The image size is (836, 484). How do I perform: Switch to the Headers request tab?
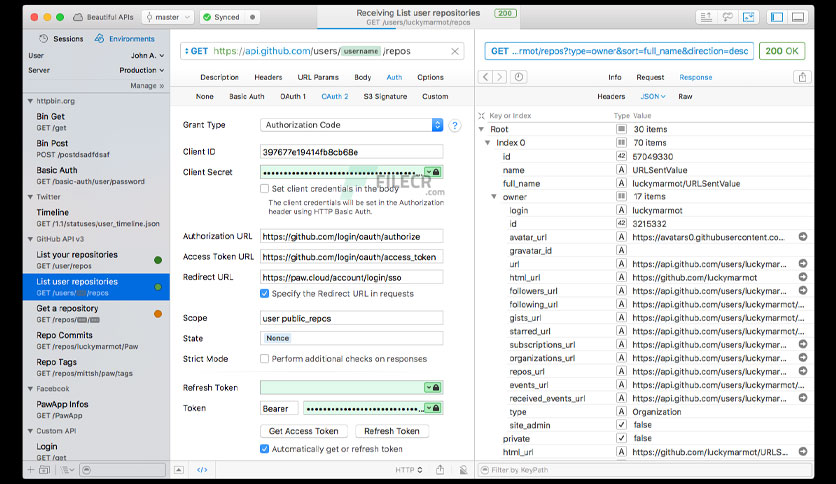click(268, 77)
